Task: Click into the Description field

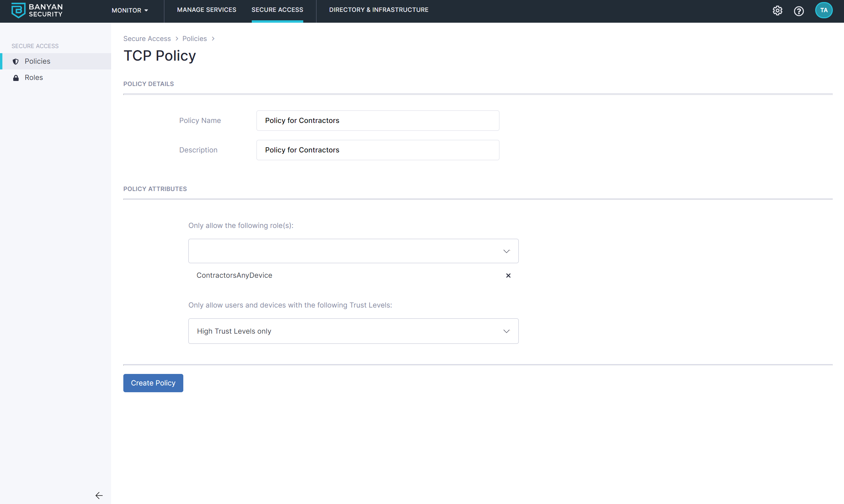Action: (378, 150)
